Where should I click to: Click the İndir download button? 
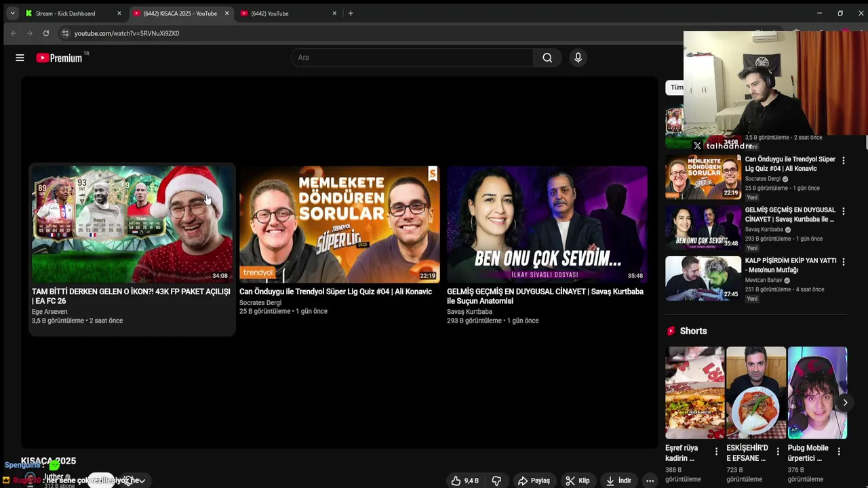pyautogui.click(x=618, y=481)
